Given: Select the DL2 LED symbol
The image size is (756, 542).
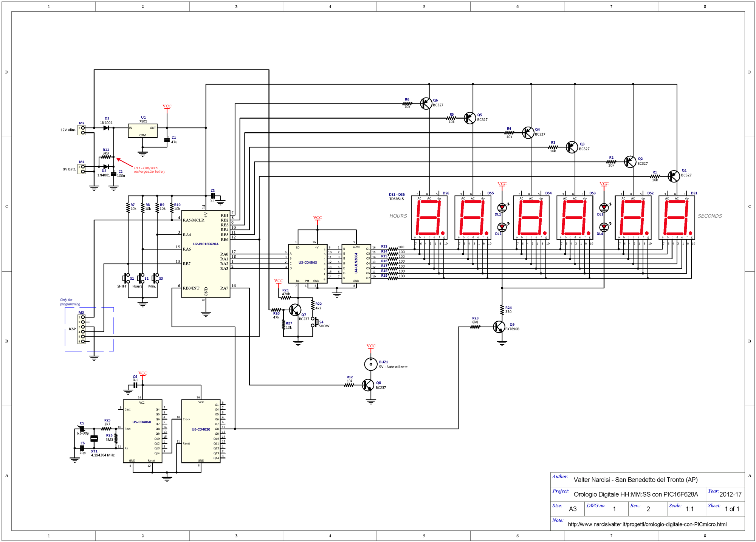Looking at the screenshot, I should tap(502, 227).
